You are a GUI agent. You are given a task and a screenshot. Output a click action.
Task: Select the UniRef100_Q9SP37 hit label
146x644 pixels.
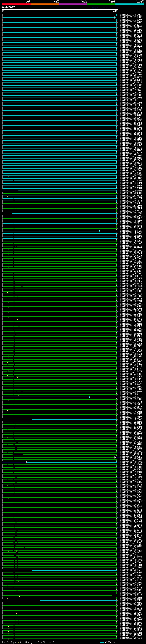[x=131, y=85]
